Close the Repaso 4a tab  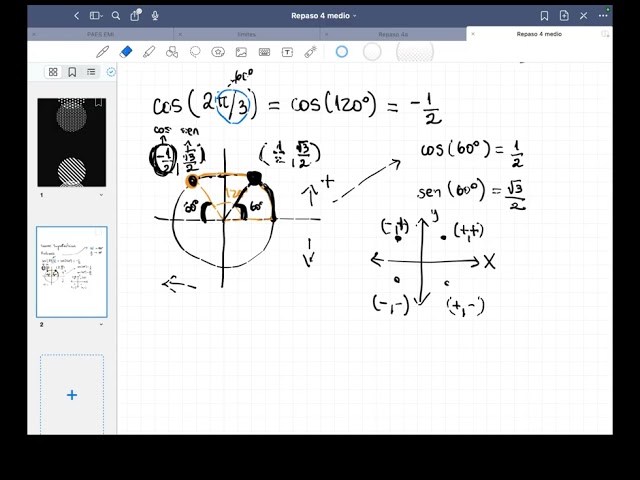pos(326,34)
